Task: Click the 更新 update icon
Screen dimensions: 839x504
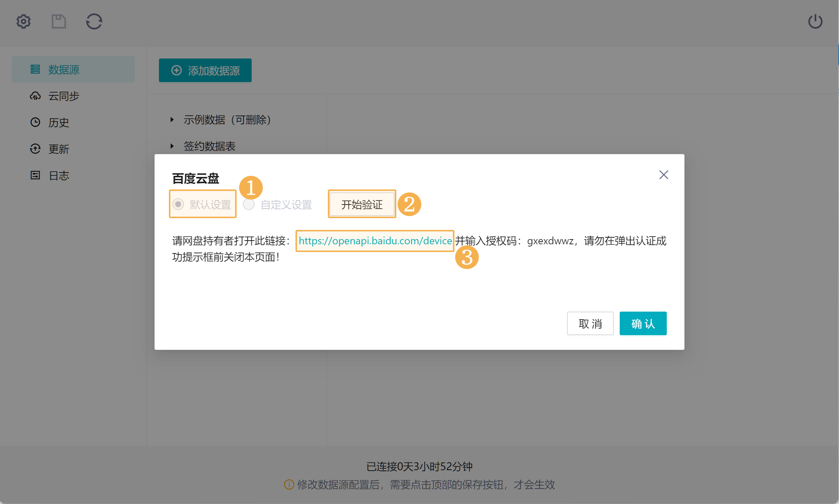Action: pyautogui.click(x=35, y=149)
